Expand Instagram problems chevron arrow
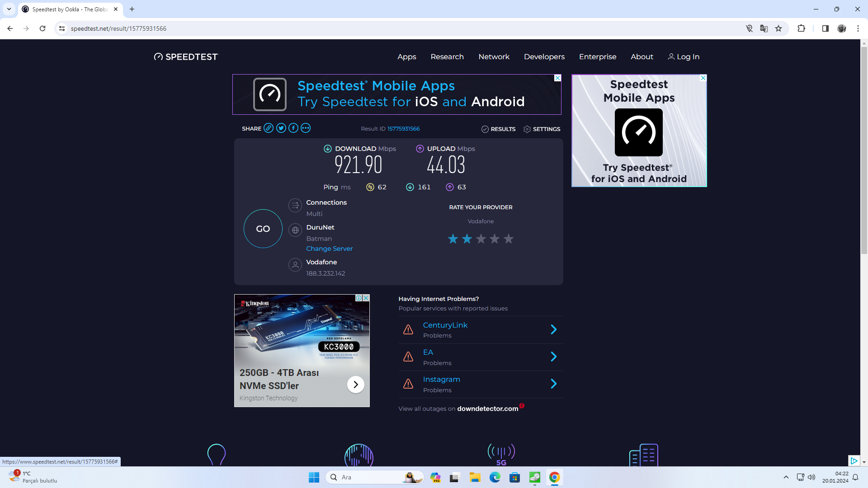The width and height of the screenshot is (868, 488). [x=553, y=384]
